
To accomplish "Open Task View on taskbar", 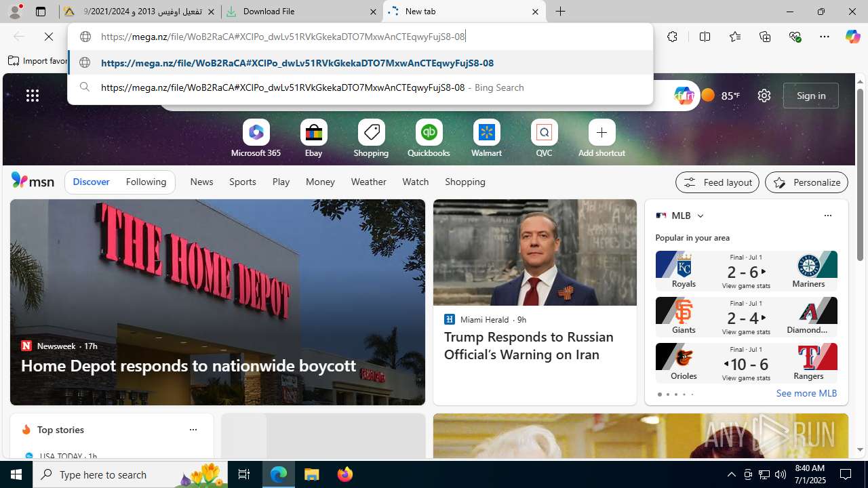I will click(244, 474).
